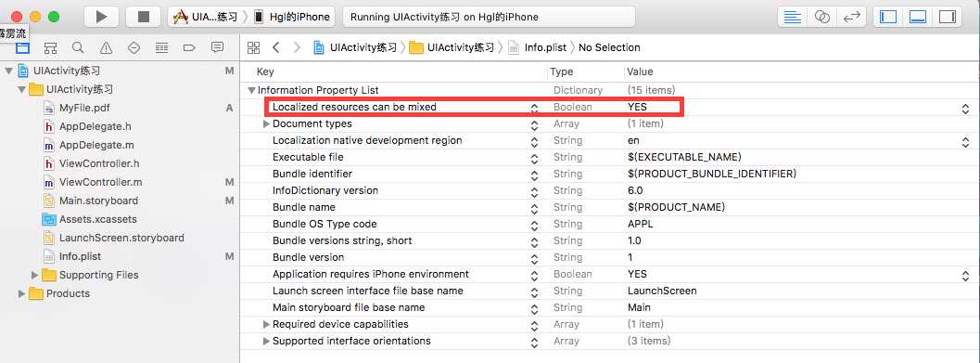Open the YES value dropdown for Localized resources
This screenshot has height=363, width=980.
[965, 108]
